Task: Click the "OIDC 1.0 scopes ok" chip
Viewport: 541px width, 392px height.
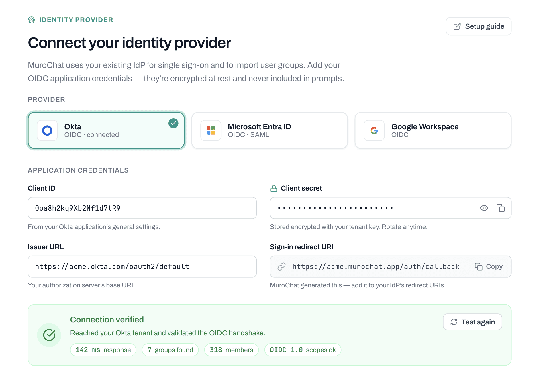Action: (x=303, y=350)
